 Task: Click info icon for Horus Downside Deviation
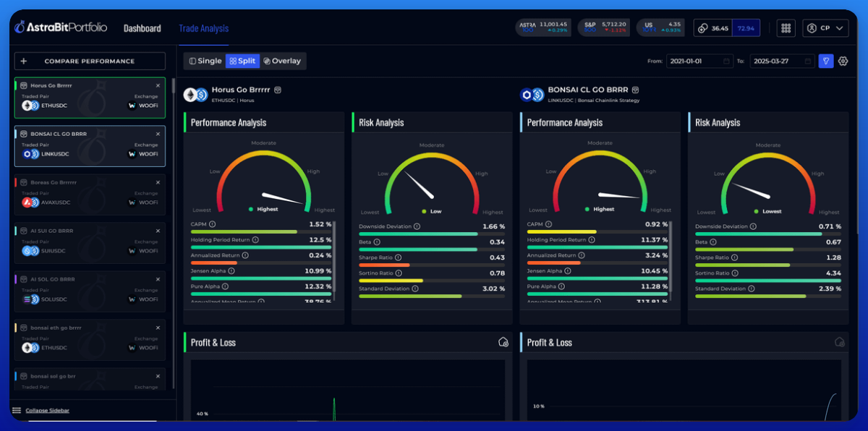(417, 226)
